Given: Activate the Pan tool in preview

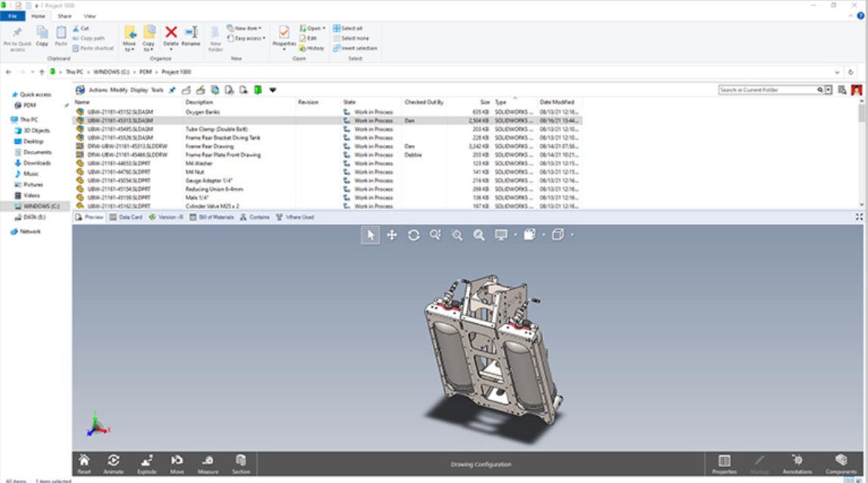Looking at the screenshot, I should coord(392,235).
